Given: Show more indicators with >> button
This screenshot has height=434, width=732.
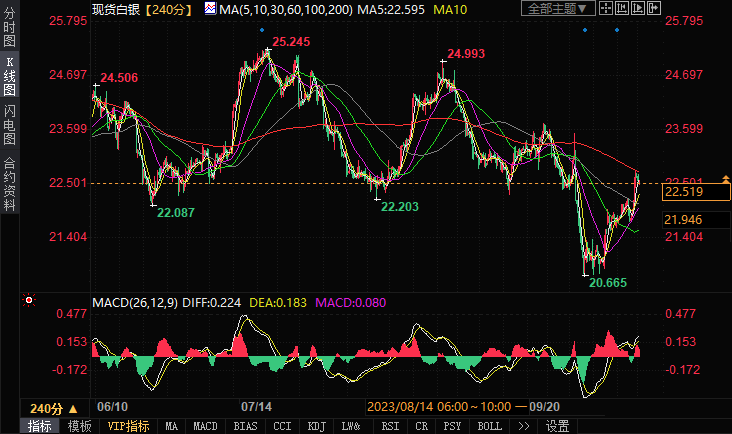Looking at the screenshot, I should point(524,426).
